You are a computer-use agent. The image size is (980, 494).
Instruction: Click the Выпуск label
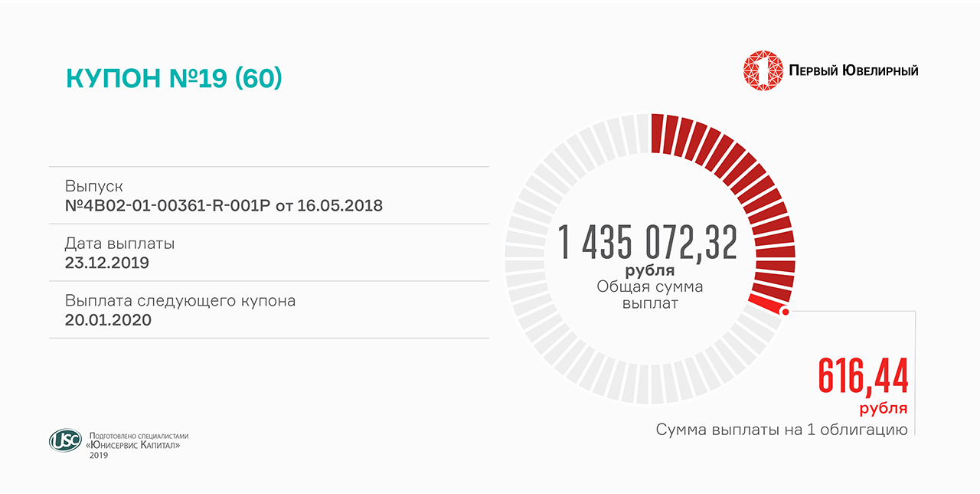(x=93, y=187)
